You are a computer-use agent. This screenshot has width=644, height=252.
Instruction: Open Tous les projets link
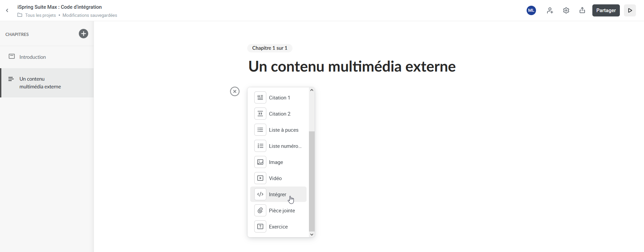40,15
